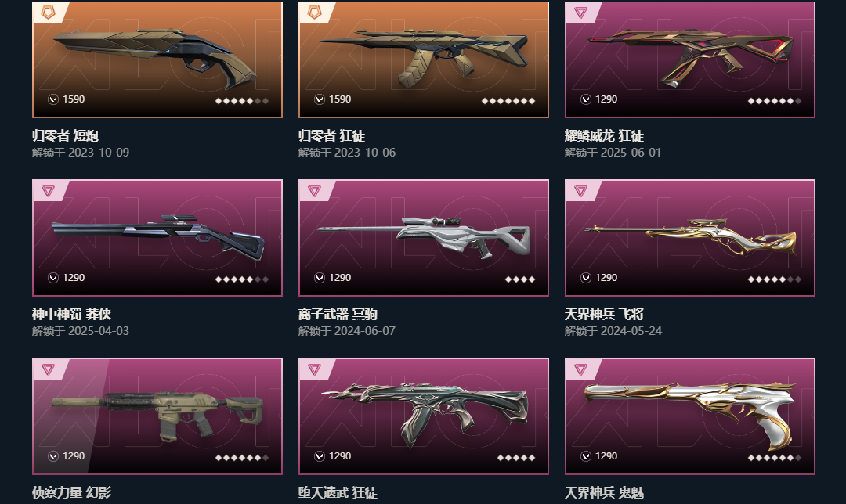Click the pink tier icon on 耀鳞威龙 狂徒 card

click(x=580, y=12)
